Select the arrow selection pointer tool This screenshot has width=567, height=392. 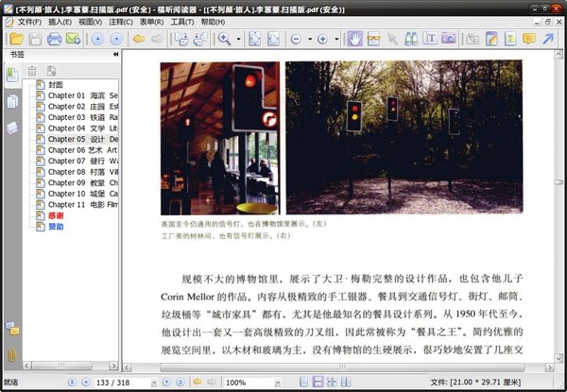392,39
